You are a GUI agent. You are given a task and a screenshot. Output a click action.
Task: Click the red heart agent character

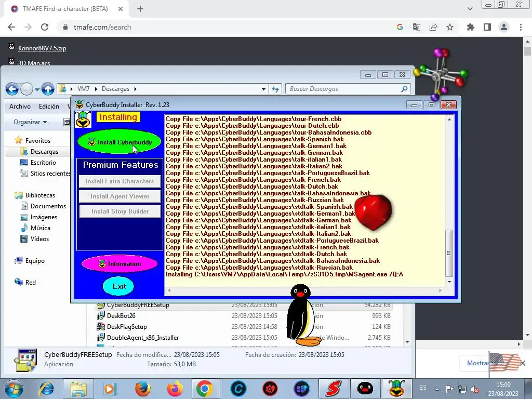pyautogui.click(x=373, y=212)
